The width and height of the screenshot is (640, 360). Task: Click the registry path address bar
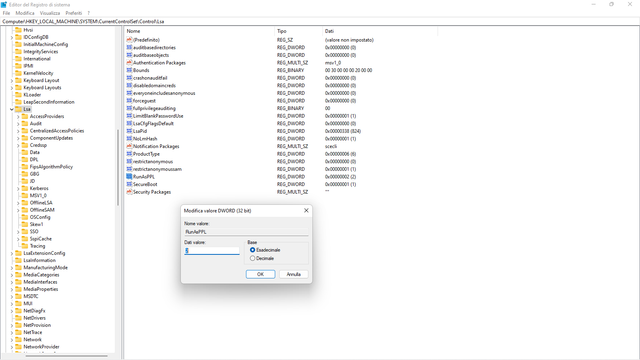pos(320,21)
